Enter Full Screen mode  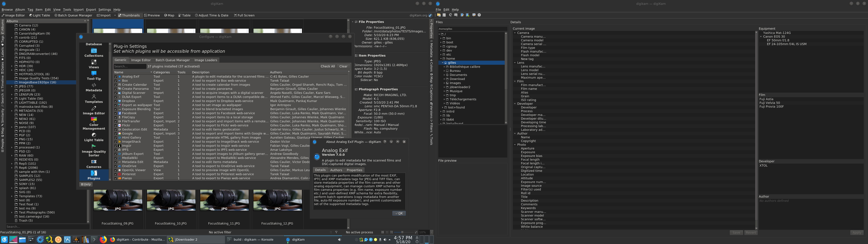(x=244, y=15)
